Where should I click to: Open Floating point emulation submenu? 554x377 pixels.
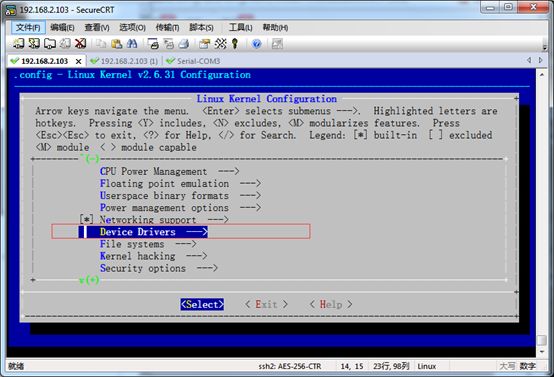tap(180, 183)
